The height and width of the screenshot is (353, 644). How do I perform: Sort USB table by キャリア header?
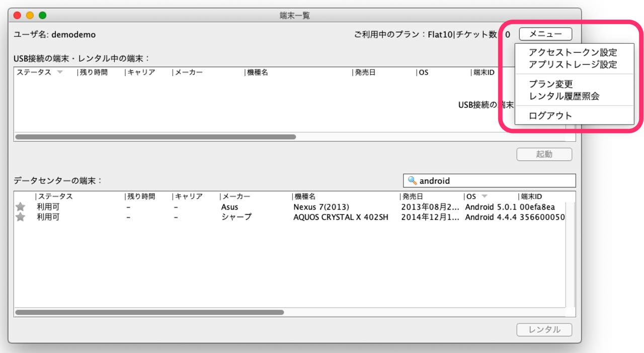click(x=141, y=73)
